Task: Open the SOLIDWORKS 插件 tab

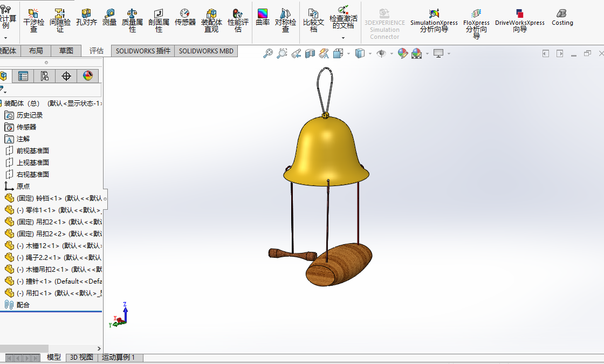Action: (143, 51)
